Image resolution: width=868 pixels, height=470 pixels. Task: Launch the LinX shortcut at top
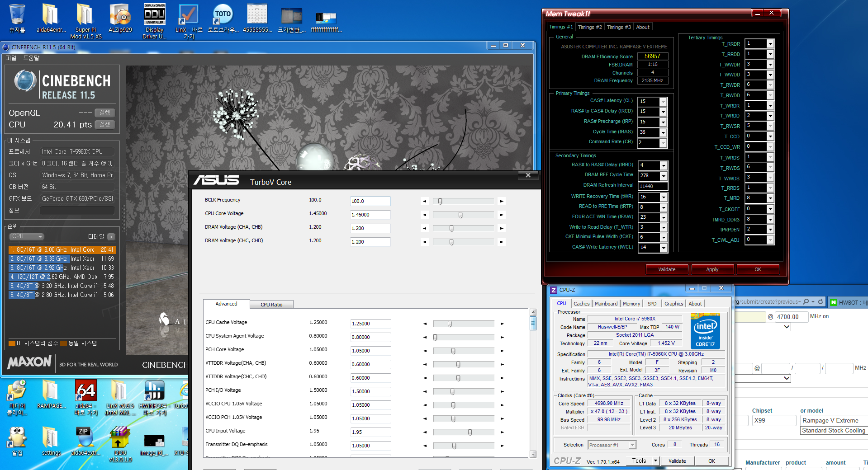[x=189, y=20]
